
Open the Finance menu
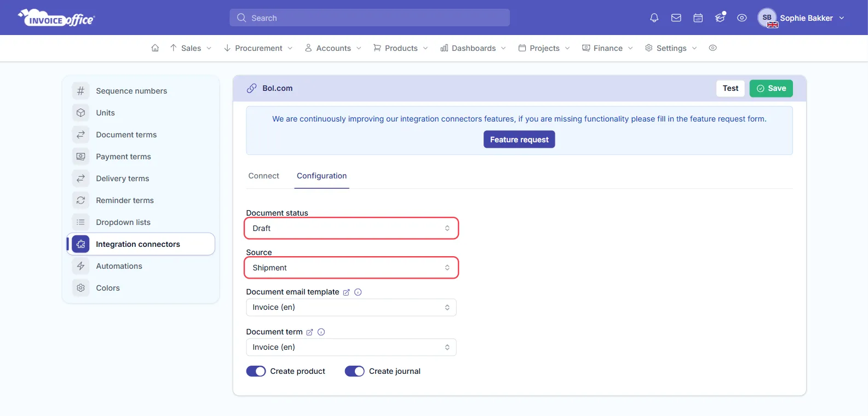tap(607, 48)
